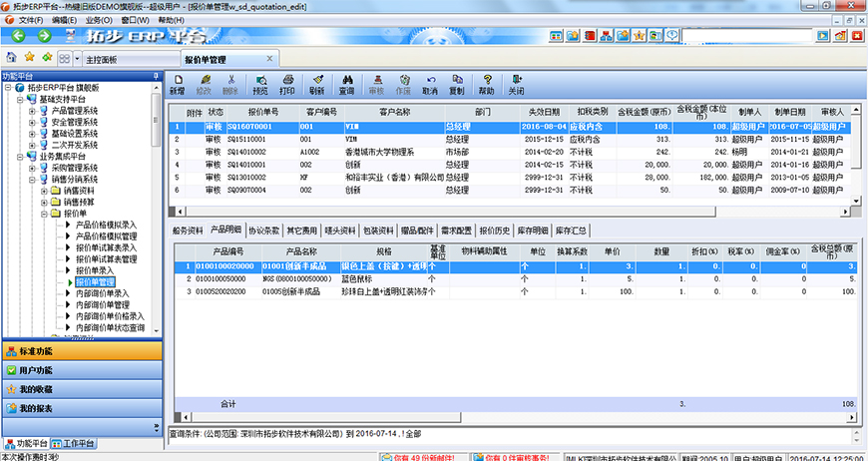
Task: Click the 新增 (New) toolbar icon
Action: tap(177, 84)
